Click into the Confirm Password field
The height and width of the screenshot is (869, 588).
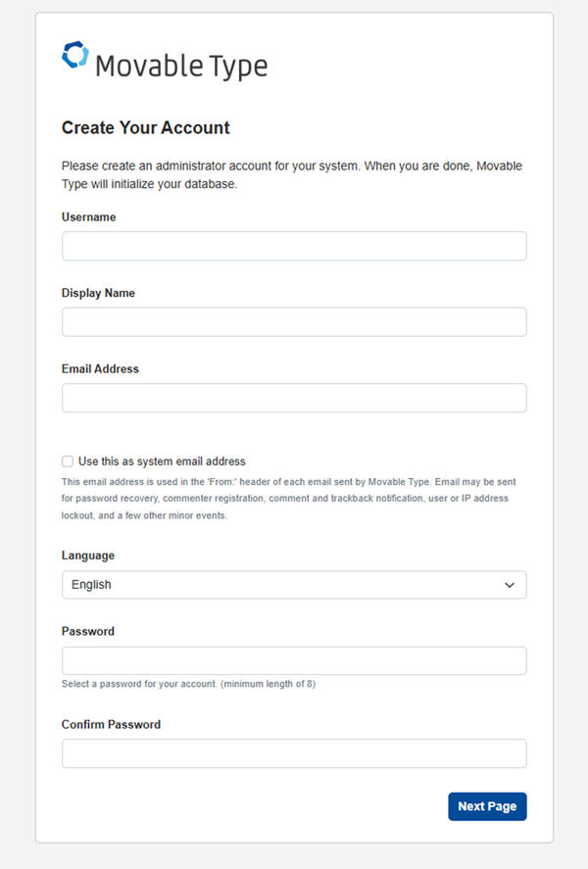294,753
